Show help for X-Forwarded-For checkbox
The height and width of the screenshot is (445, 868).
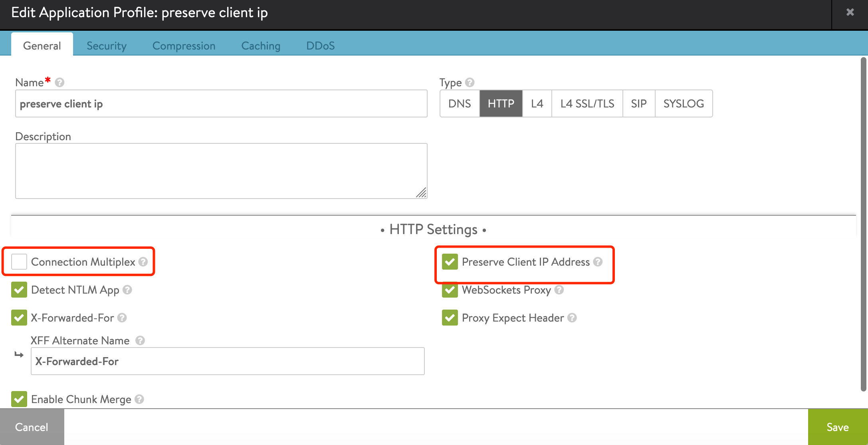pos(122,318)
